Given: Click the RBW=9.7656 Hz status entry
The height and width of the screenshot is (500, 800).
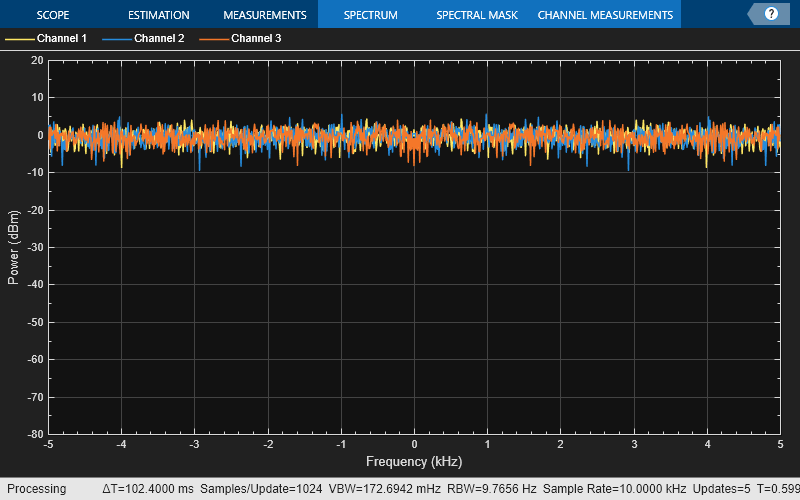Looking at the screenshot, I should tap(492, 489).
